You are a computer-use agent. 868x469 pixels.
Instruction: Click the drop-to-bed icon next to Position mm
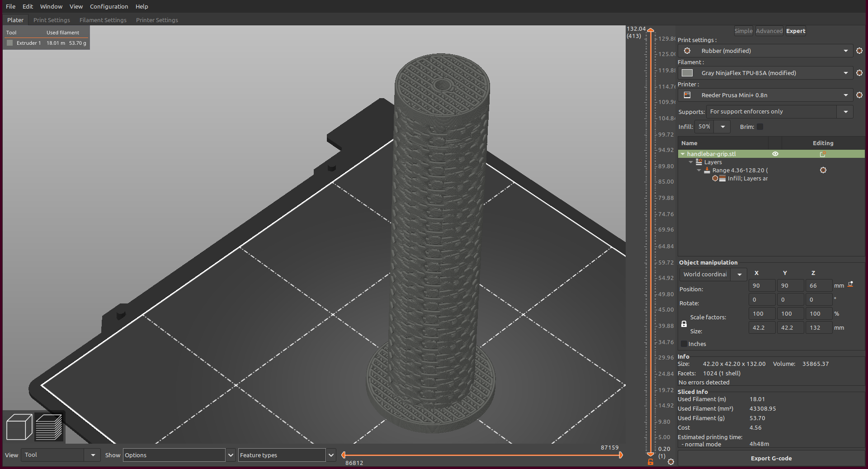[x=850, y=284]
